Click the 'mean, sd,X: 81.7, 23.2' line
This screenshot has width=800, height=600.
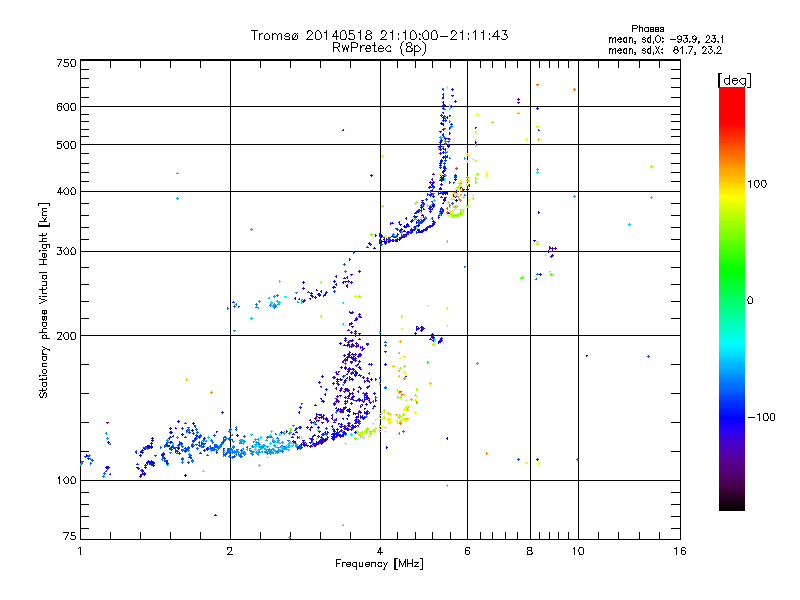click(x=665, y=51)
